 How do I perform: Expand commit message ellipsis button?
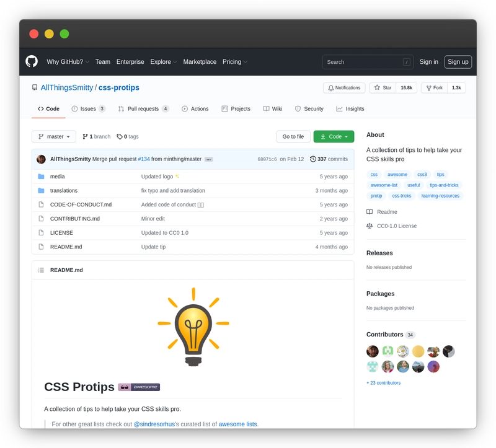pos(209,159)
